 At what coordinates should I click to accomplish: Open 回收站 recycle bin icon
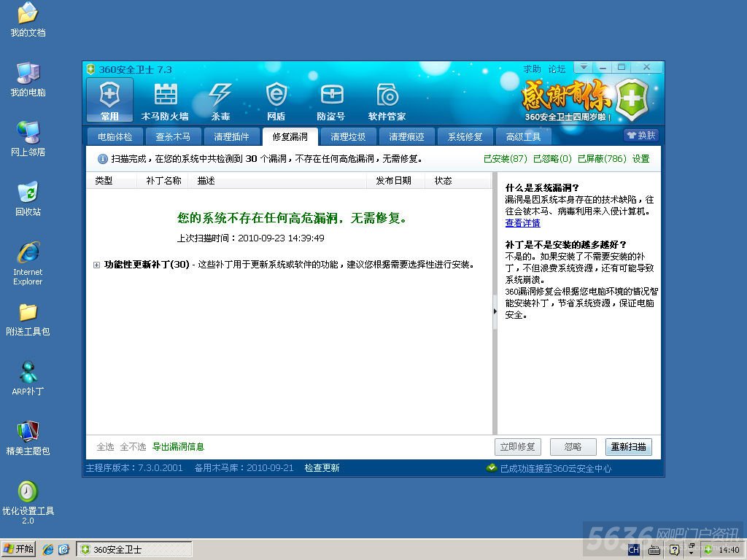tap(28, 199)
